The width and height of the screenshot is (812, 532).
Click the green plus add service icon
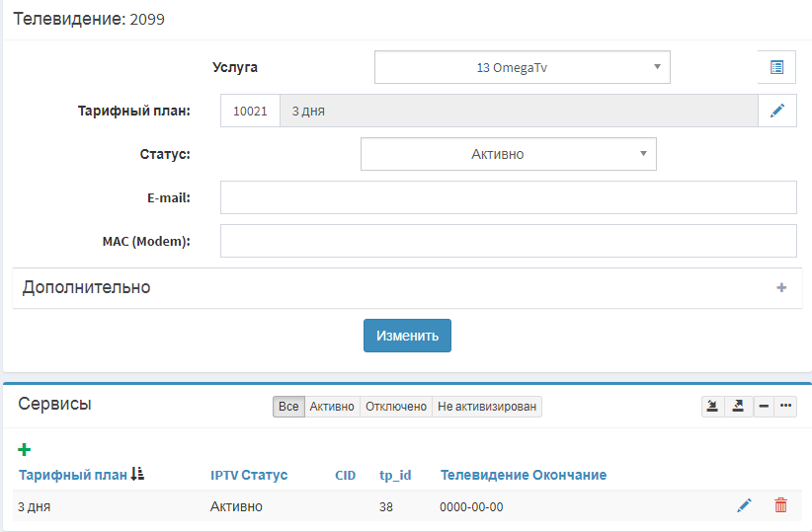25,449
